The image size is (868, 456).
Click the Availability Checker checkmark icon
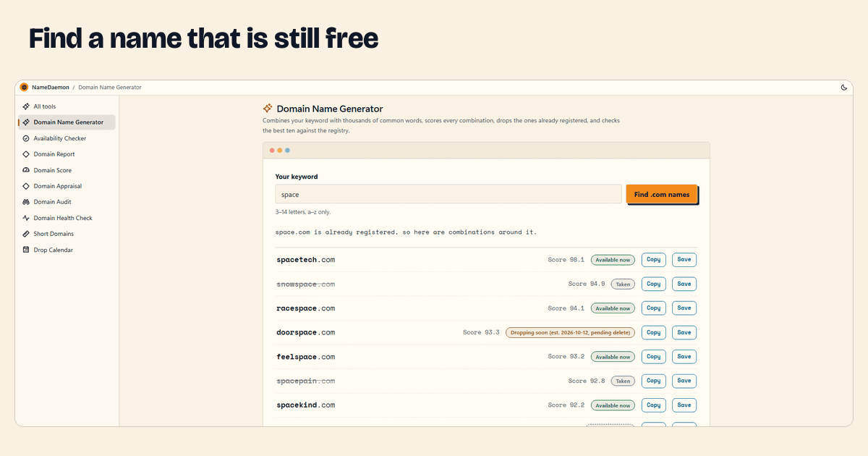click(x=26, y=138)
